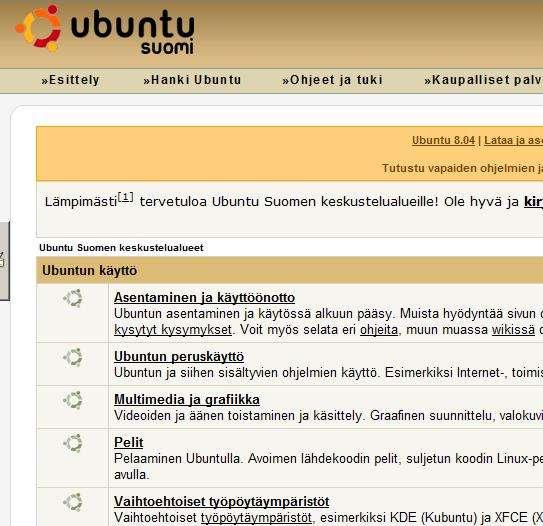The height and width of the screenshot is (526, 543).
Task: Follow the Ubuntu 8.04 link
Action: point(443,140)
